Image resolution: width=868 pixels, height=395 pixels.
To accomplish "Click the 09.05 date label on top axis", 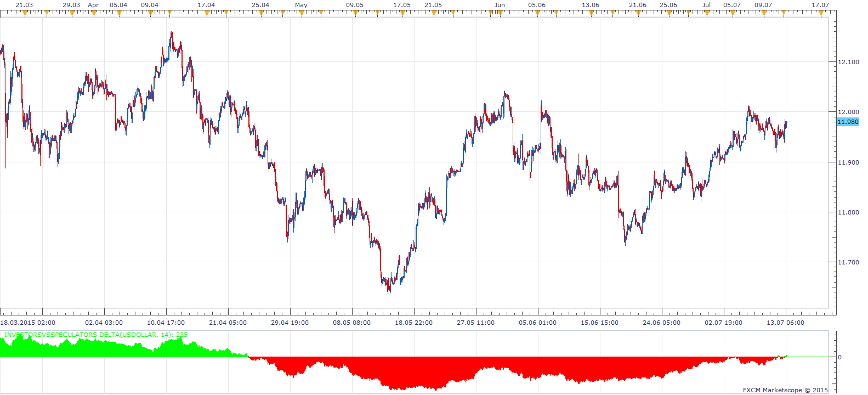I will (355, 5).
